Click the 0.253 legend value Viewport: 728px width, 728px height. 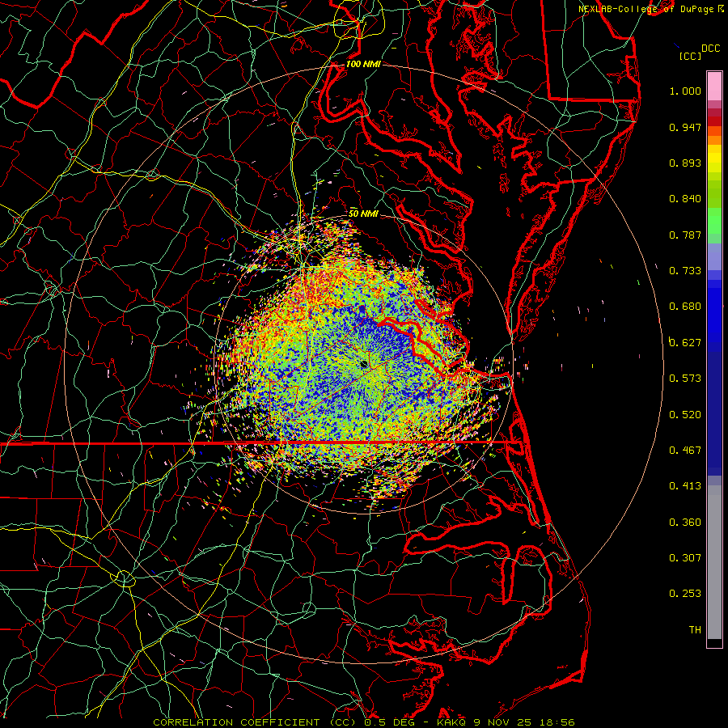point(685,594)
